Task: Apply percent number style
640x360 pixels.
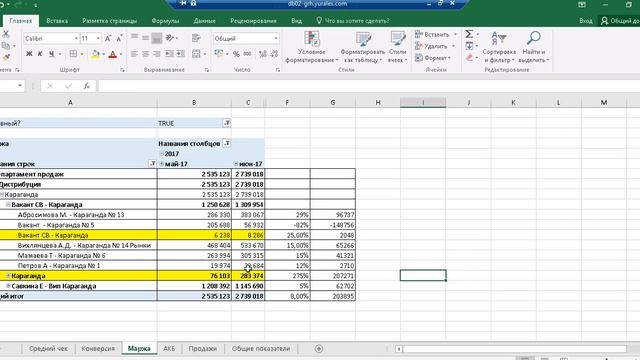Action: (236, 54)
